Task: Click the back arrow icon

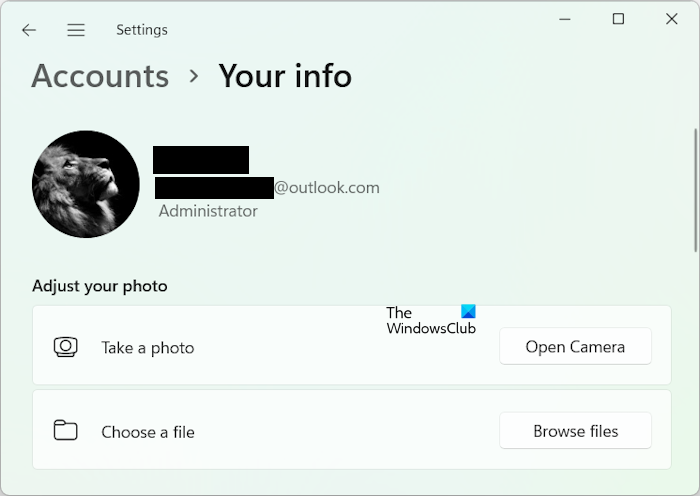Action: tap(29, 30)
